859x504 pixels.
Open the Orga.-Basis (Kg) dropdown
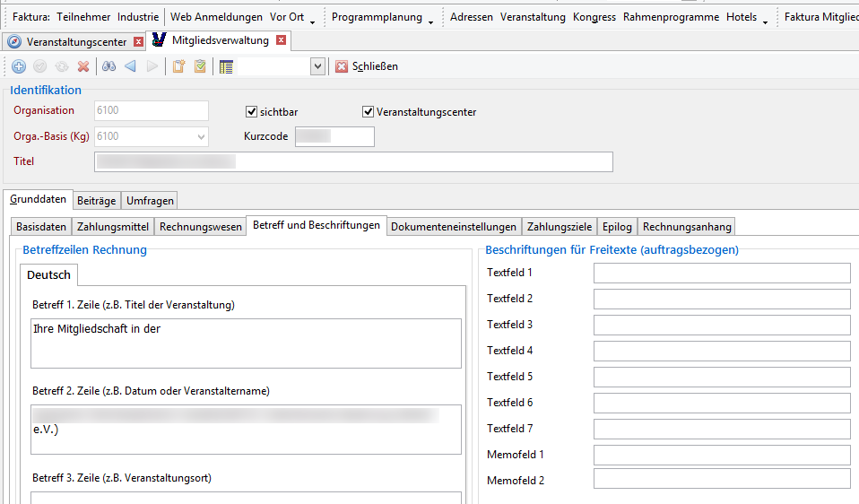point(200,137)
